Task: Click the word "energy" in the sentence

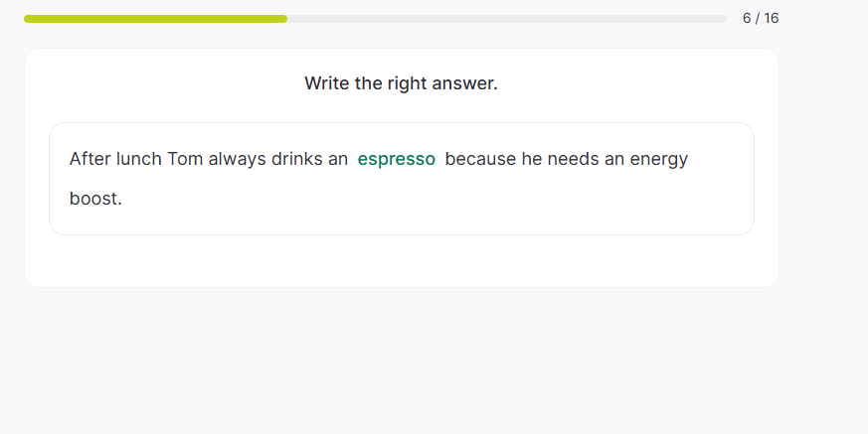Action: click(659, 159)
